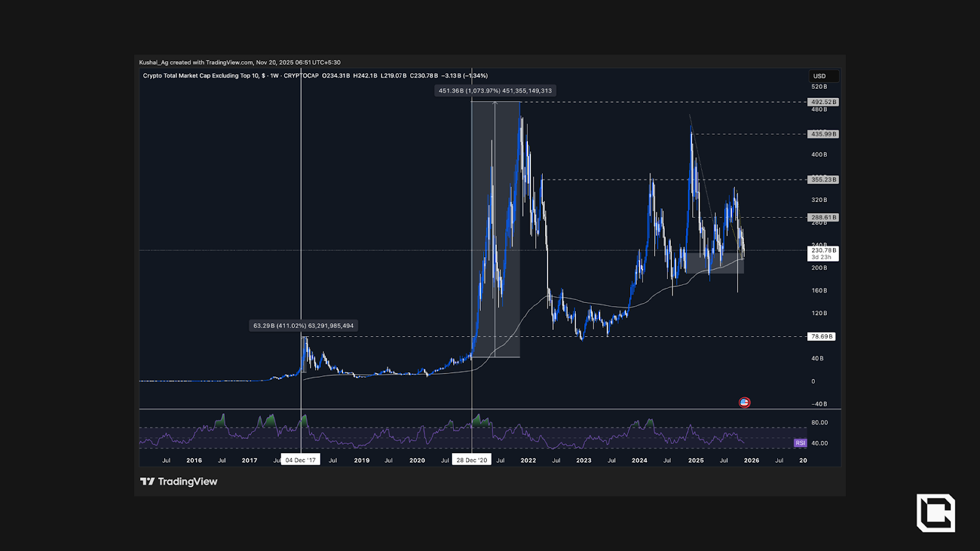Click the 2022 label on time axis
Viewport: 980px width, 551px height.
(x=528, y=460)
